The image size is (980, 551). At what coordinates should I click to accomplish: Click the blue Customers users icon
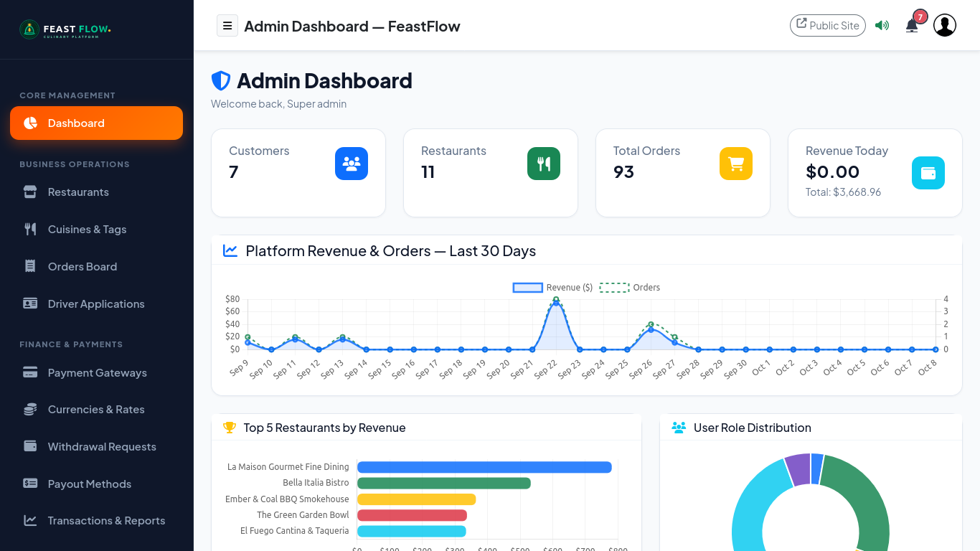[x=352, y=164]
